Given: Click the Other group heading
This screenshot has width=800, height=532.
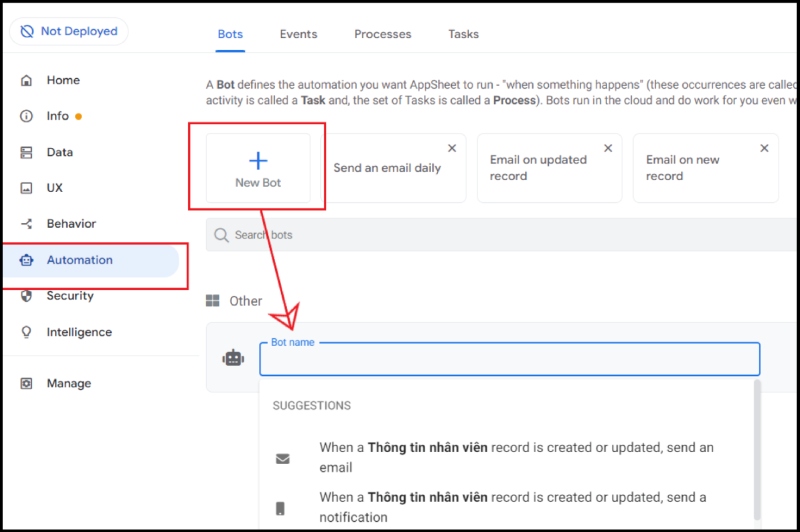Looking at the screenshot, I should click(x=246, y=301).
